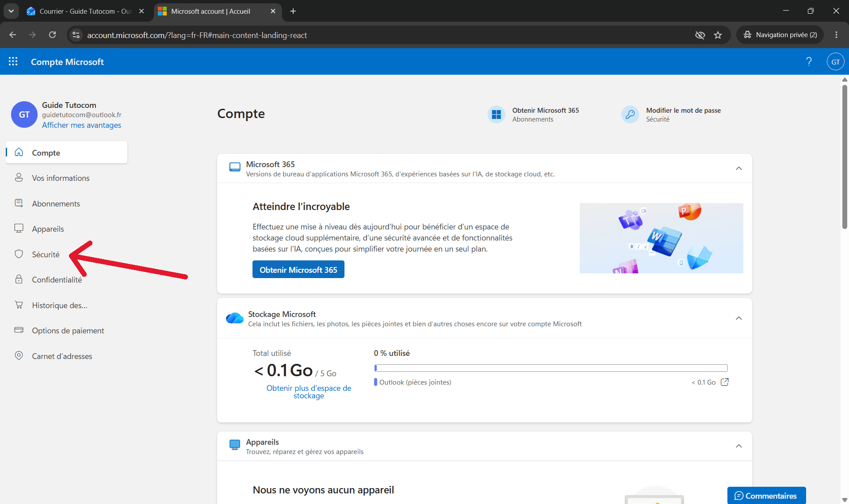Select the Microsoft account | Accueil tab
The image size is (849, 504).
(211, 11)
